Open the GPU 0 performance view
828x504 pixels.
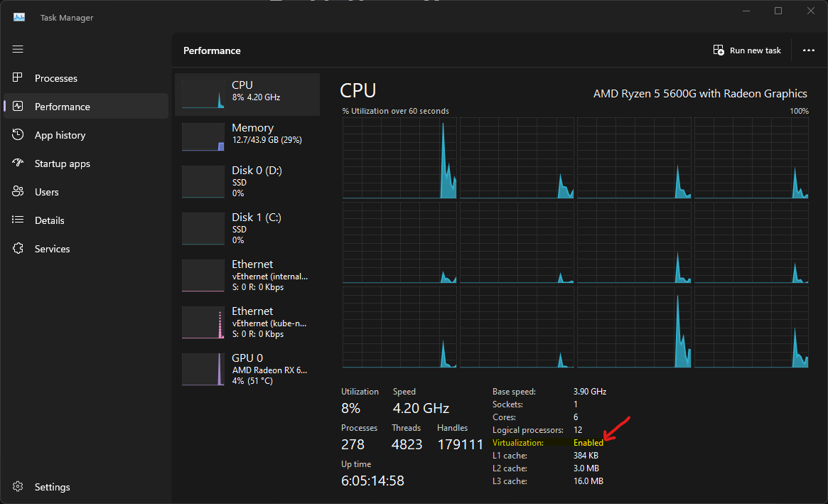point(247,369)
